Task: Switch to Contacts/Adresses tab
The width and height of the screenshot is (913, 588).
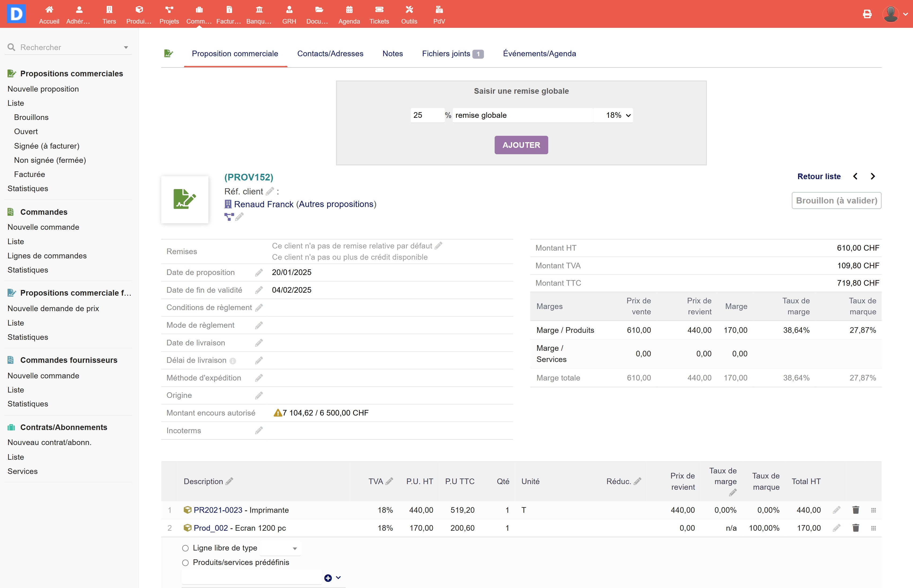Action: (x=330, y=54)
